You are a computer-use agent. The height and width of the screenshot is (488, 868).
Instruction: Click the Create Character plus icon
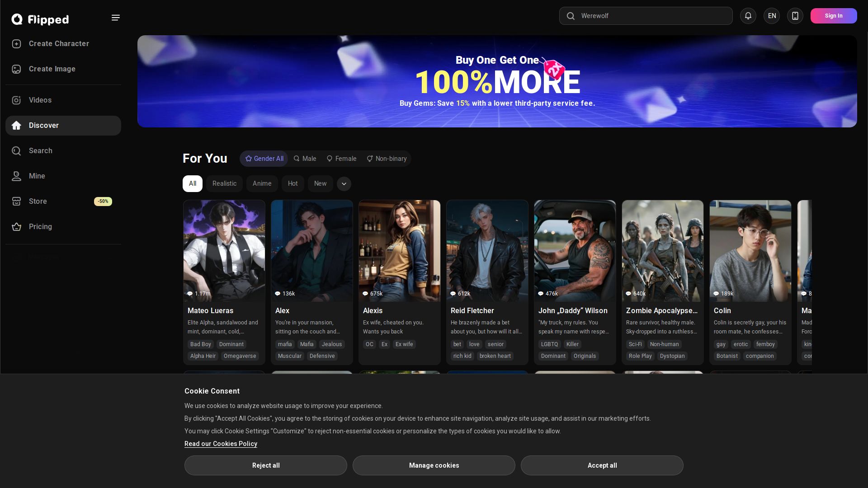17,44
